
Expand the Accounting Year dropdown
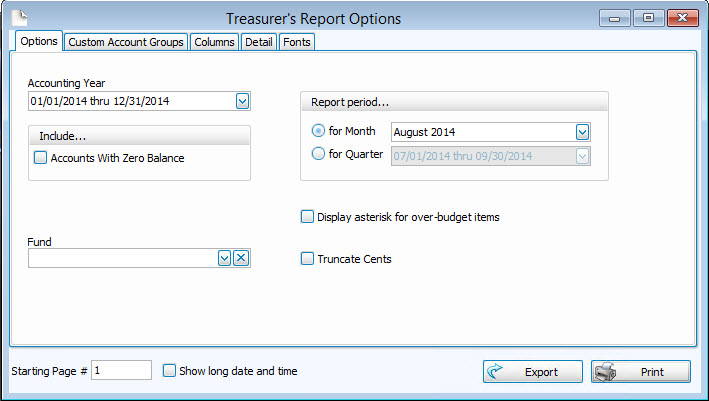[242, 101]
